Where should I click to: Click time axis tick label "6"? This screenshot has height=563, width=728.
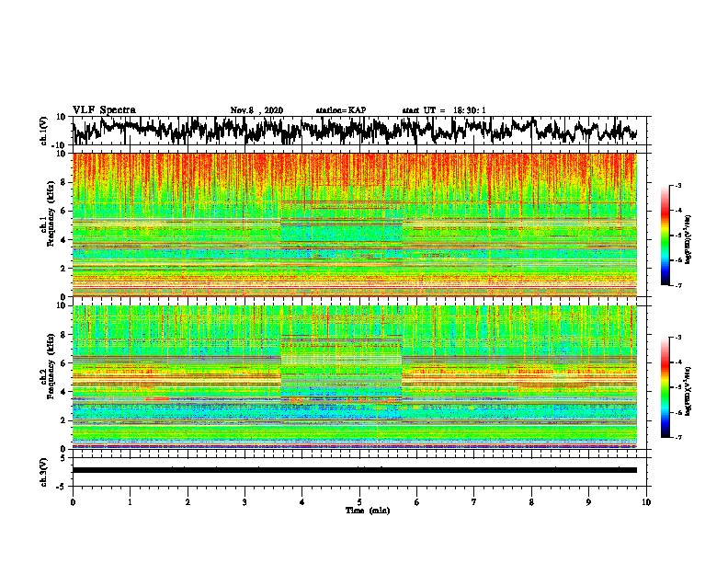(x=417, y=502)
